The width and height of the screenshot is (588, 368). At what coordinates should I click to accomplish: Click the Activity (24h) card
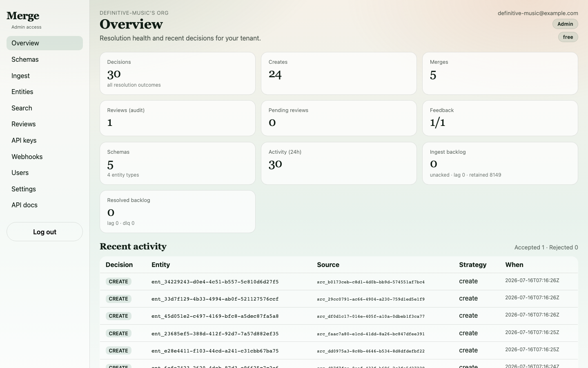tap(339, 164)
